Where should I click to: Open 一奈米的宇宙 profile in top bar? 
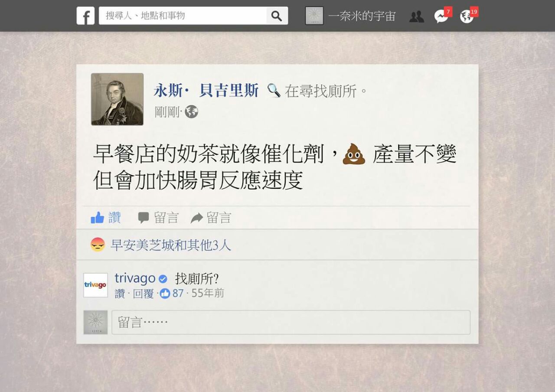coord(350,16)
